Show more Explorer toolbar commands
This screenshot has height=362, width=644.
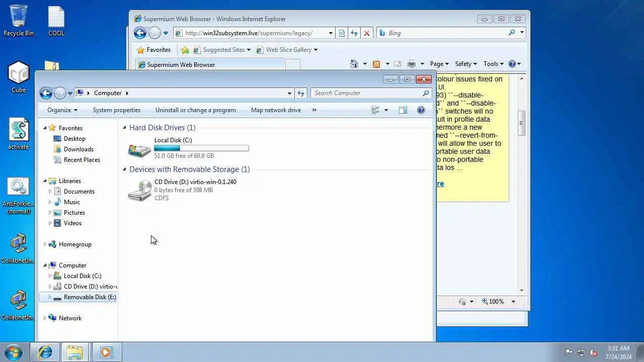tap(314, 110)
